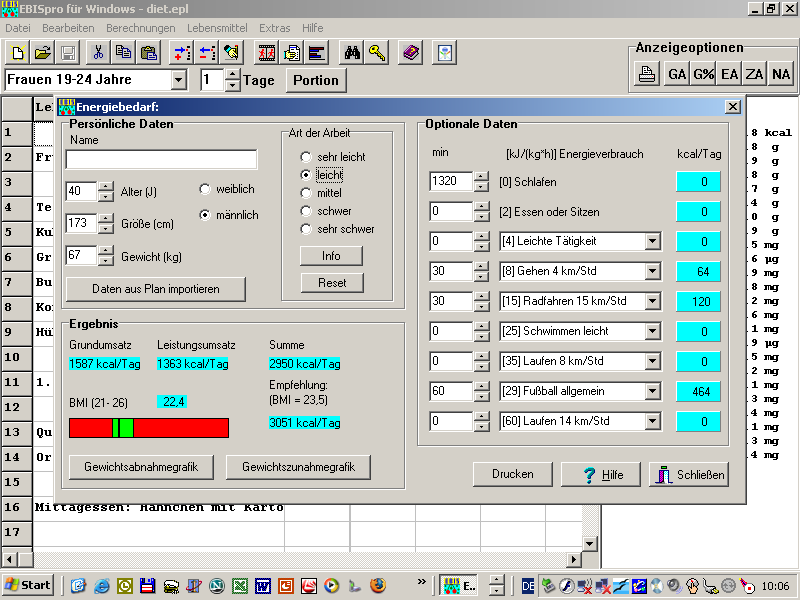800x600 pixels.
Task: Click the book icon in toolbar
Action: click(410, 53)
